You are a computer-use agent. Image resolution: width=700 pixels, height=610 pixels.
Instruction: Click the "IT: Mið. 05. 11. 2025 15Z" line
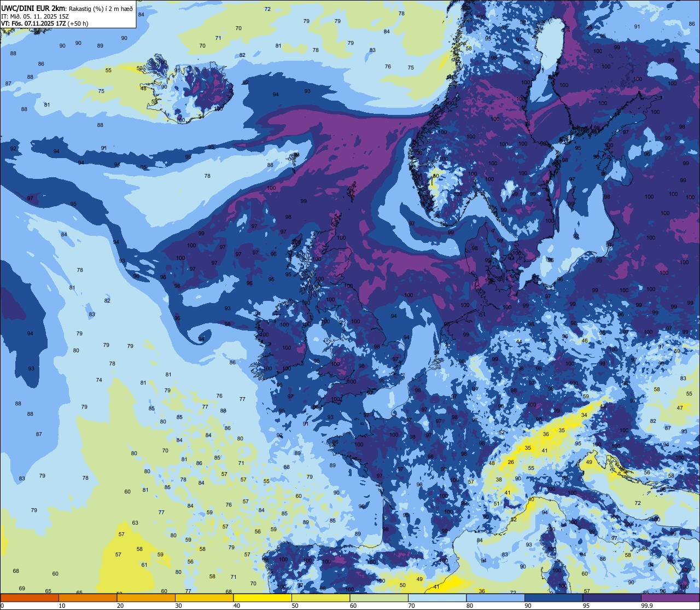34,16
